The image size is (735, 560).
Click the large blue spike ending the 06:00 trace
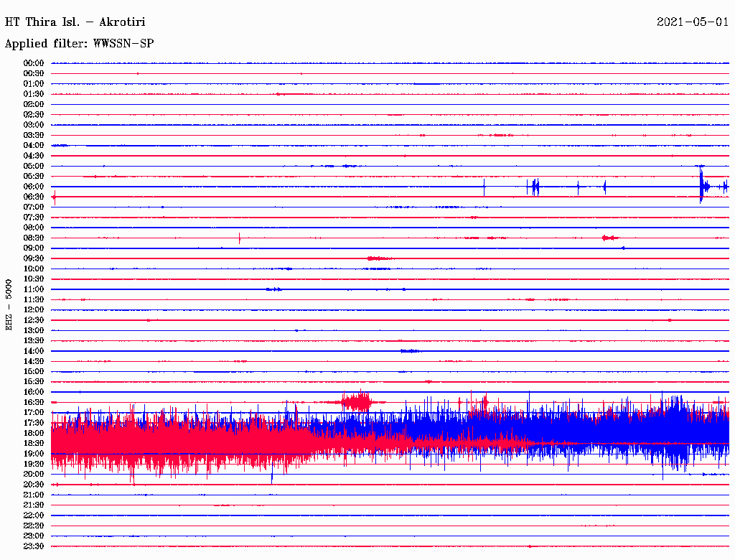[701, 185]
